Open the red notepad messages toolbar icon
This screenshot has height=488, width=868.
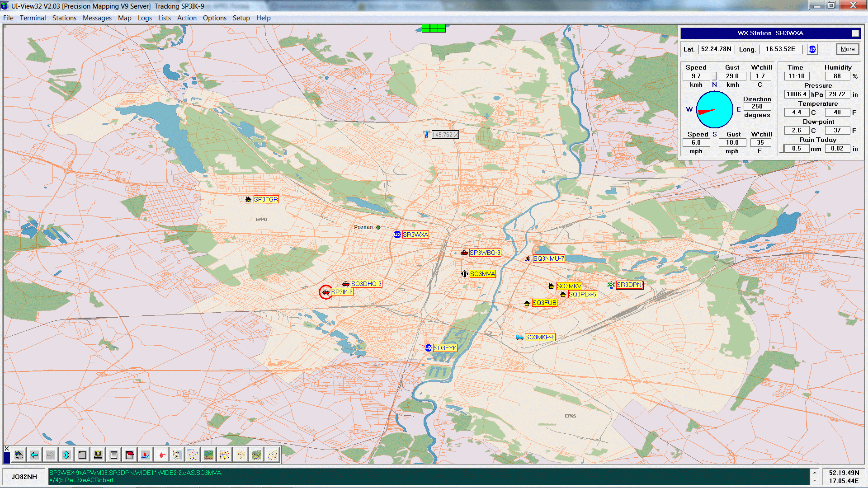point(129,455)
